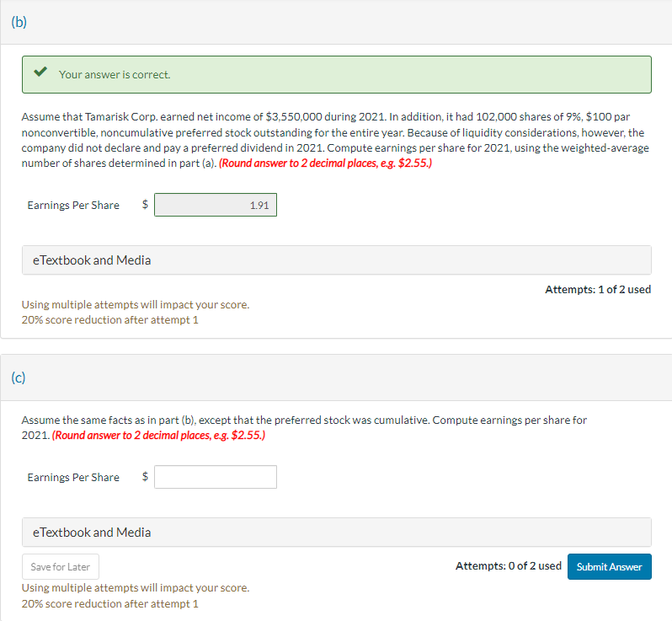Click the Save for Later button
Image resolution: width=672 pixels, height=621 pixels.
(x=61, y=566)
